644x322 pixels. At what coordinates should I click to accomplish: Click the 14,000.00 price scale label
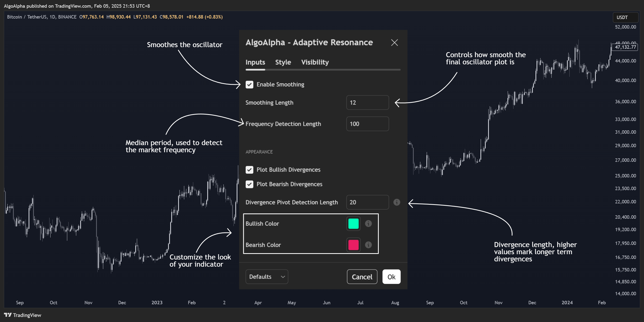625,294
